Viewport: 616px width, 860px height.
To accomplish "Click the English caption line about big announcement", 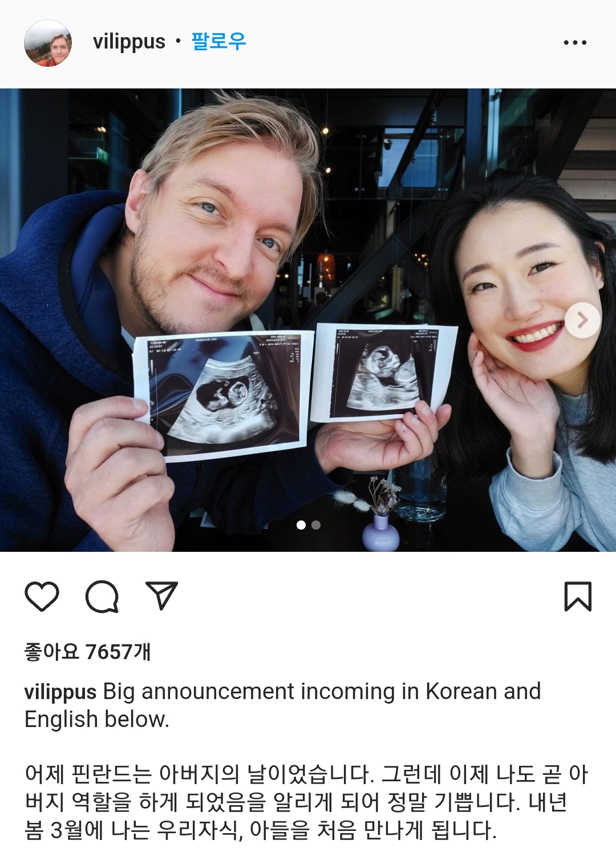I will pyautogui.click(x=282, y=705).
